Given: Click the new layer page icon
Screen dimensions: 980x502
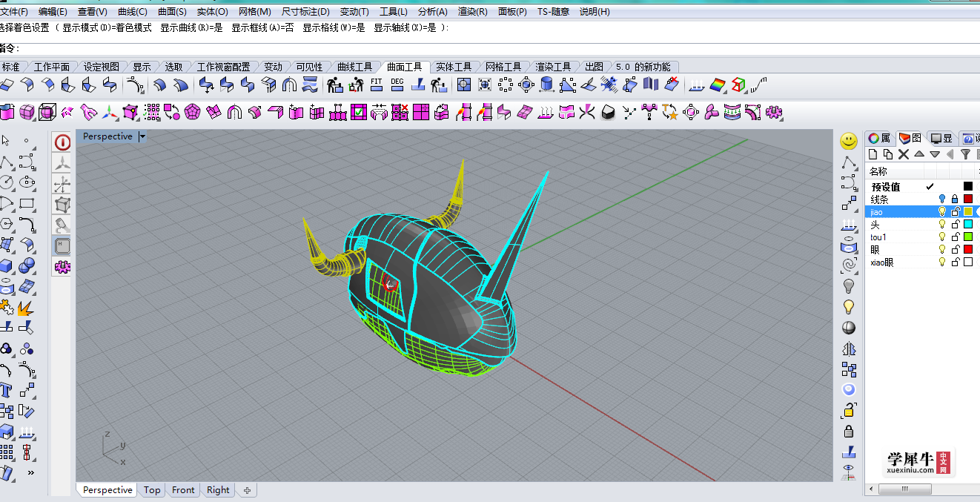Looking at the screenshot, I should click(873, 154).
